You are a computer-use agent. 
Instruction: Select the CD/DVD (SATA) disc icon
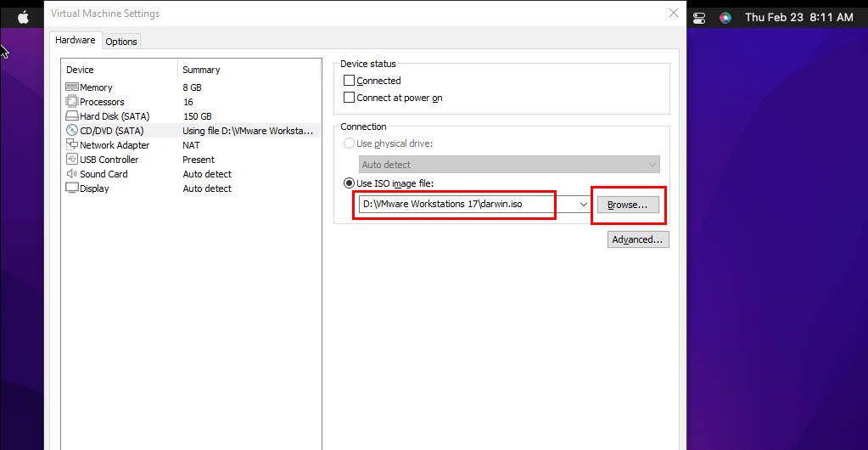72,131
